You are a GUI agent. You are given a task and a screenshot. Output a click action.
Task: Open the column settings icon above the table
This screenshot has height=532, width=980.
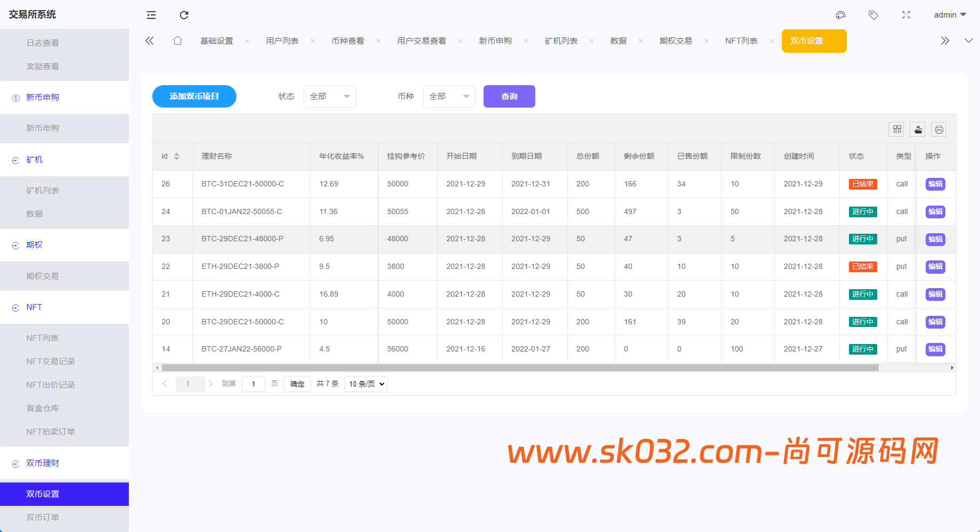point(896,129)
